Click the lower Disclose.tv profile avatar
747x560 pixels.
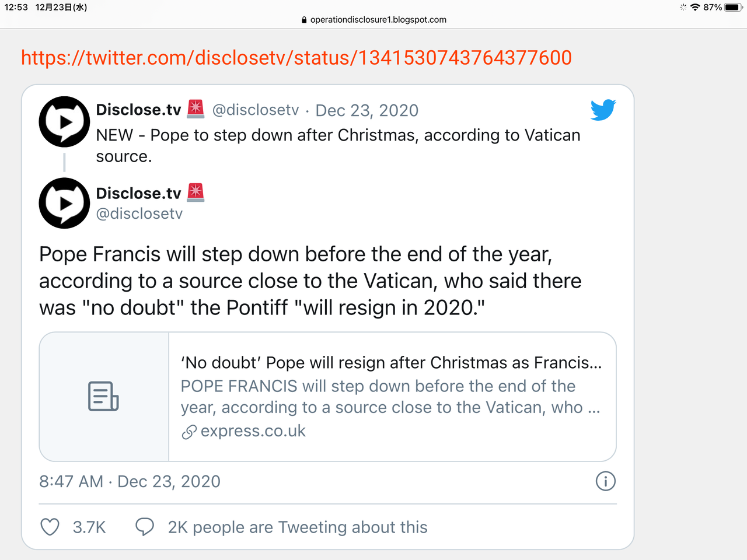tap(64, 203)
